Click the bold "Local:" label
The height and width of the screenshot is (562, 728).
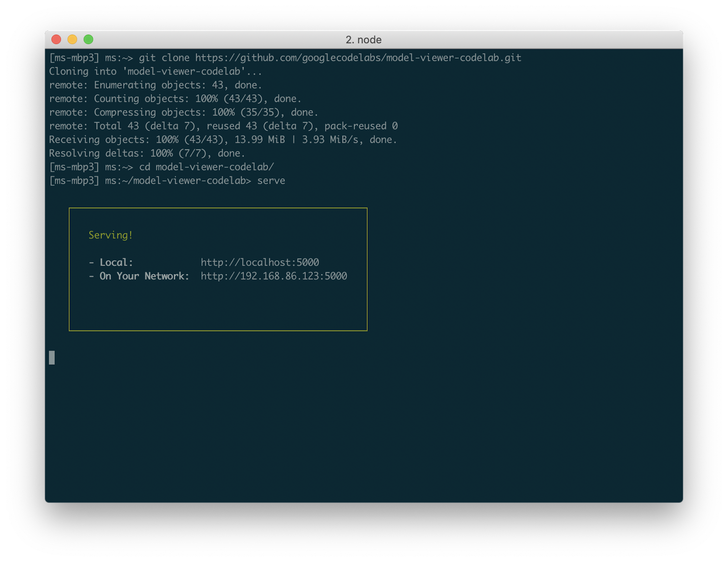[116, 262]
